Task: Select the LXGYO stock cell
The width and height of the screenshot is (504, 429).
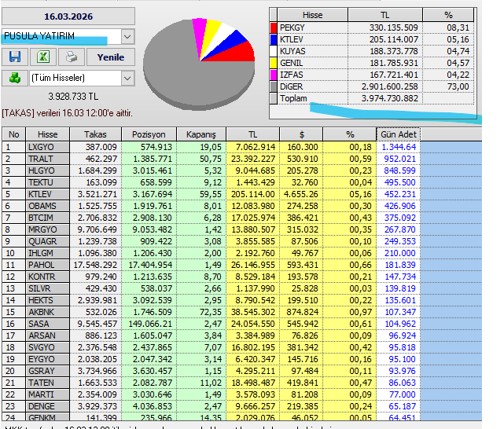Action: [x=48, y=147]
